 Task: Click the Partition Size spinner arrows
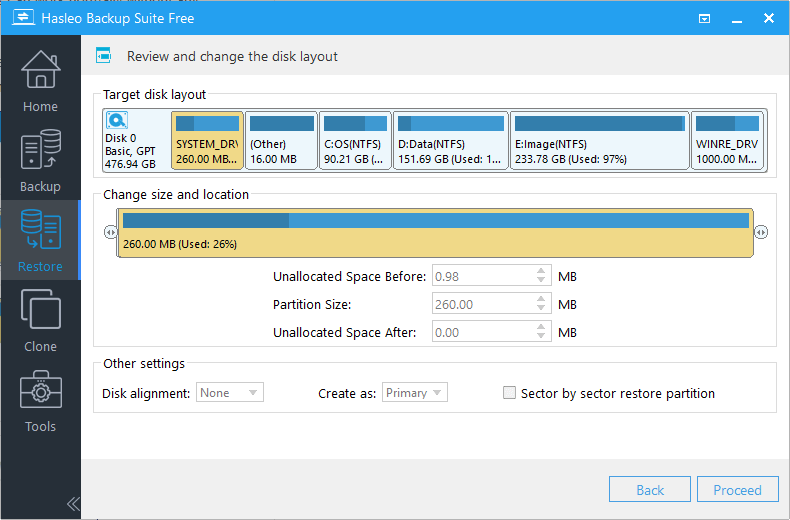click(x=541, y=304)
